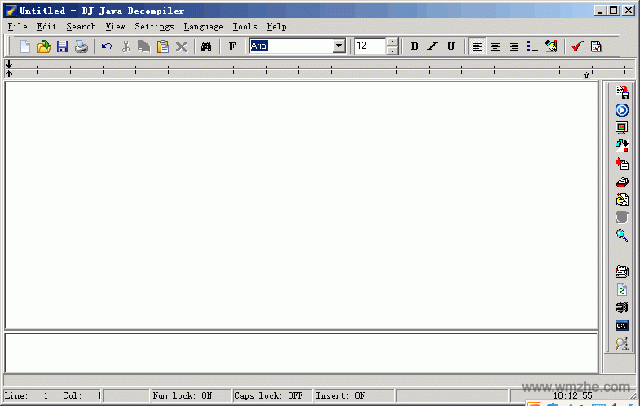This screenshot has height=406, width=640.
Task: Open the Language menu
Action: 203,27
